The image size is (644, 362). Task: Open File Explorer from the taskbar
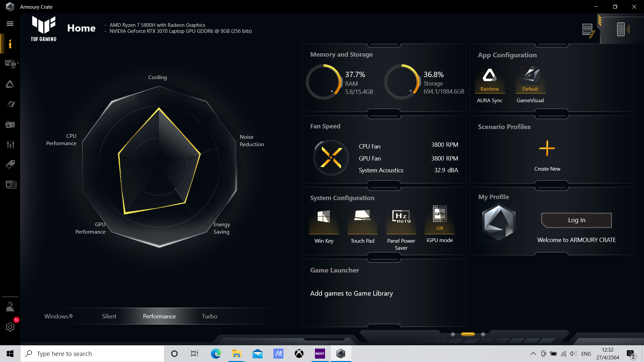coord(236,354)
